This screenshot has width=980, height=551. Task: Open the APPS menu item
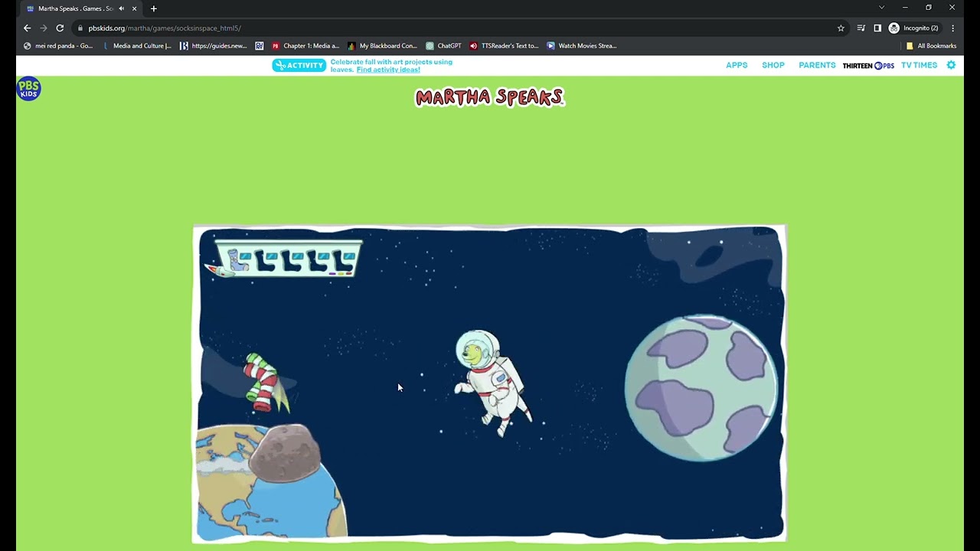(x=737, y=65)
